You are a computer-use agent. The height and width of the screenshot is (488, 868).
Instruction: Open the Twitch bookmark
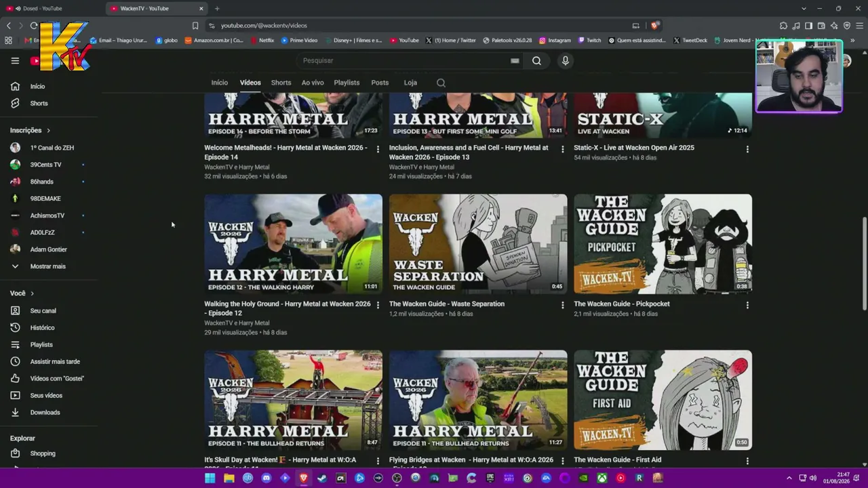[x=589, y=40]
